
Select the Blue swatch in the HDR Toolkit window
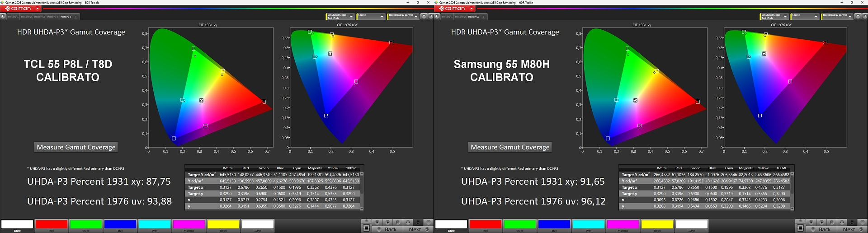(x=554, y=225)
